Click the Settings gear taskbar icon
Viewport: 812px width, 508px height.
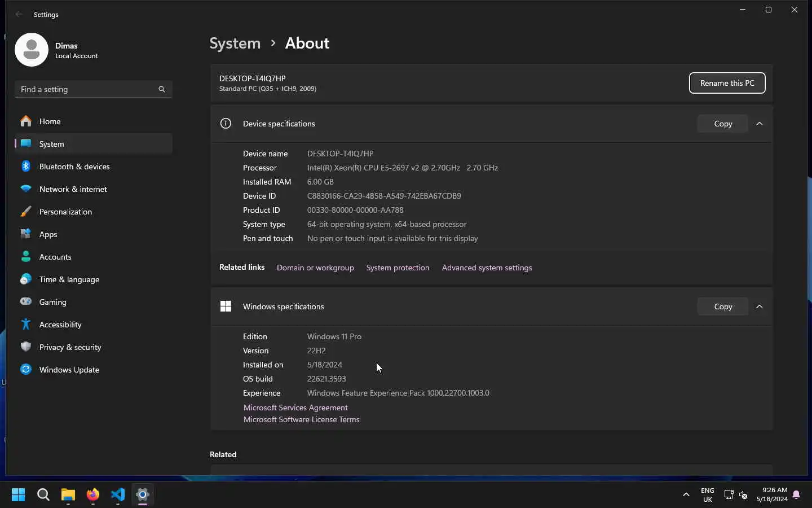pyautogui.click(x=143, y=494)
